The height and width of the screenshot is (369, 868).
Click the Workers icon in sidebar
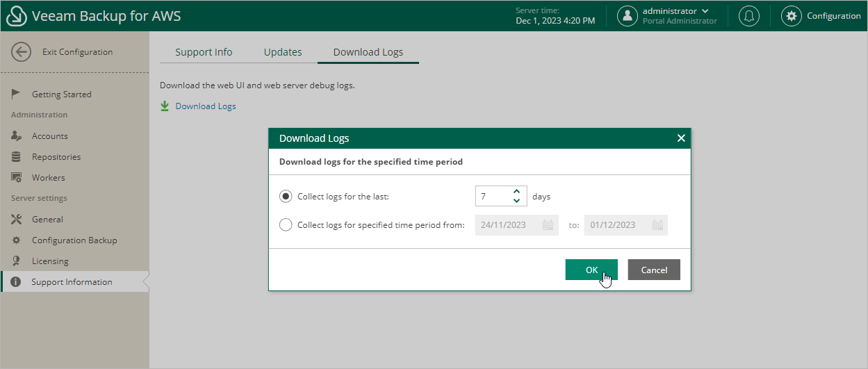17,178
